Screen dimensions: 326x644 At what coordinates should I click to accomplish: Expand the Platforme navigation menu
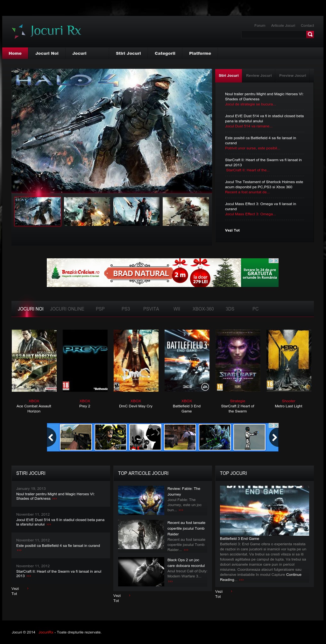pos(200,53)
